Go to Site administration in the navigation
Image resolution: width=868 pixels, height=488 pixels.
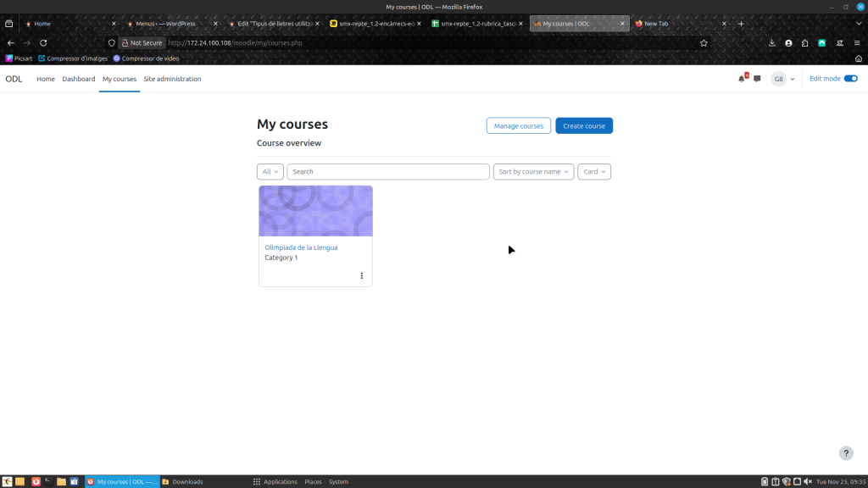click(x=172, y=79)
